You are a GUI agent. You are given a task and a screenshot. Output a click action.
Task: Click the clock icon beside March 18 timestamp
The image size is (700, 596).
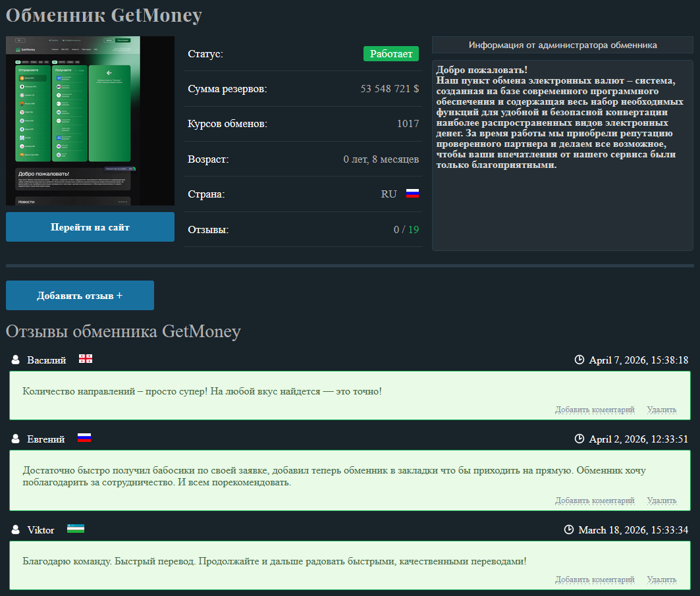click(569, 529)
